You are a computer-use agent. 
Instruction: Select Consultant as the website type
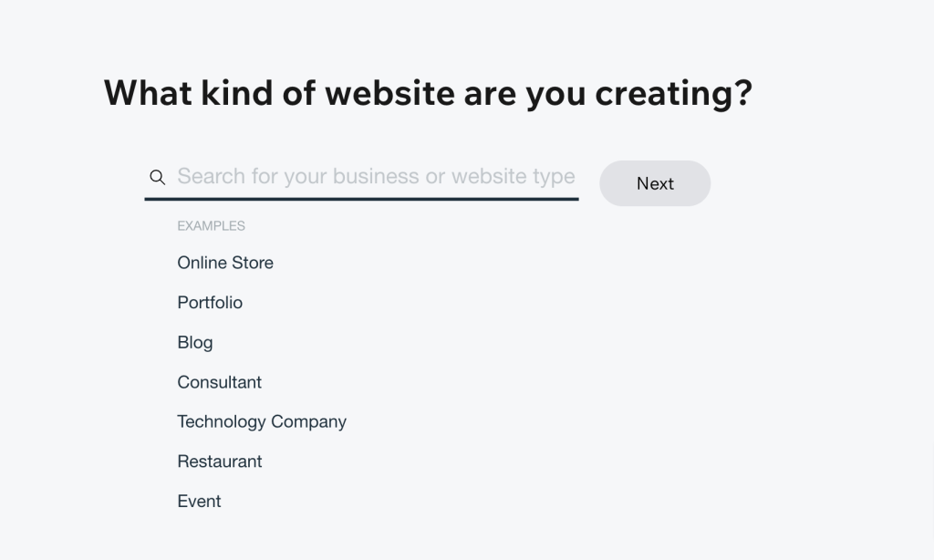[x=219, y=382]
